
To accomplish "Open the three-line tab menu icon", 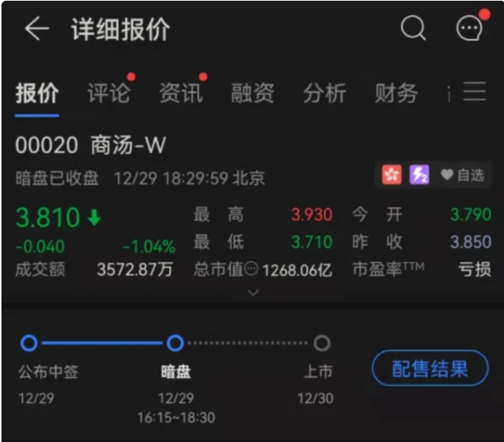I will (475, 92).
